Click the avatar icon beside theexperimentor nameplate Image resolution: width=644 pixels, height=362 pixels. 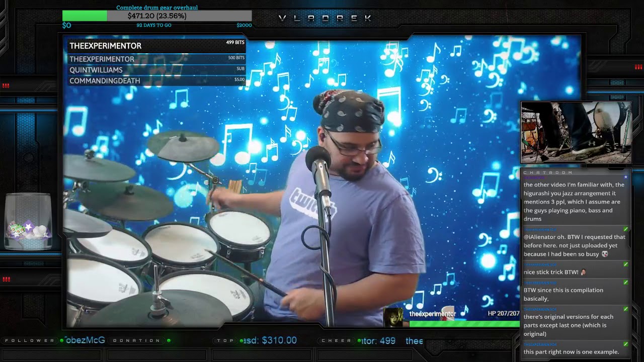[x=392, y=317]
